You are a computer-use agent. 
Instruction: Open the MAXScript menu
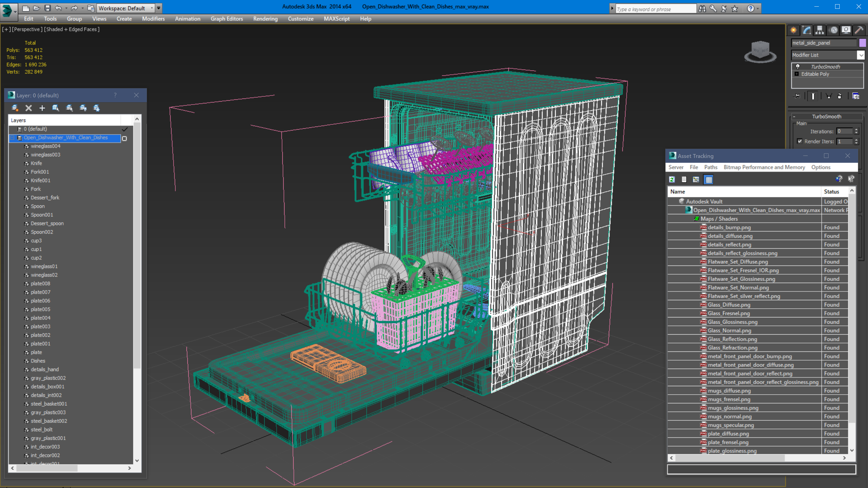(x=337, y=19)
